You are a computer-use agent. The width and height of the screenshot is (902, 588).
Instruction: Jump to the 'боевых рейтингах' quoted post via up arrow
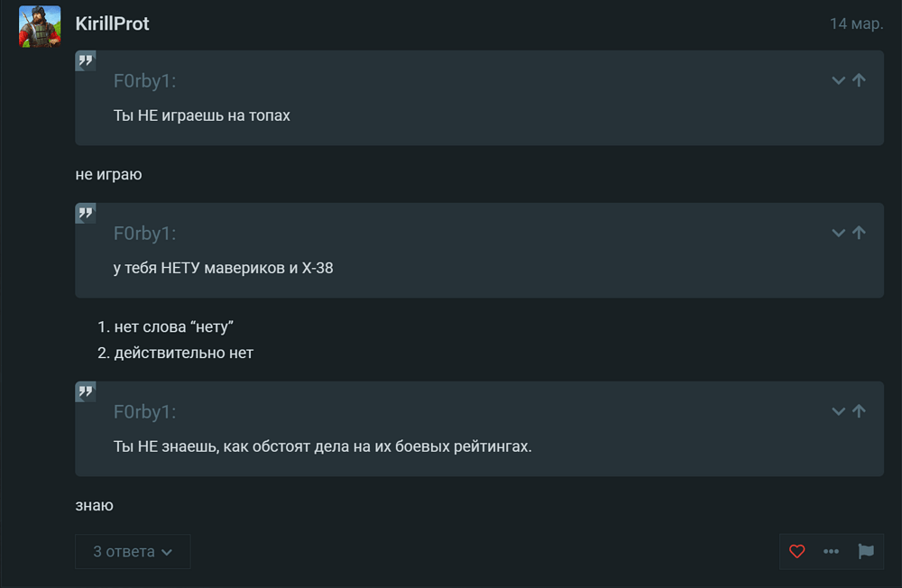[859, 411]
